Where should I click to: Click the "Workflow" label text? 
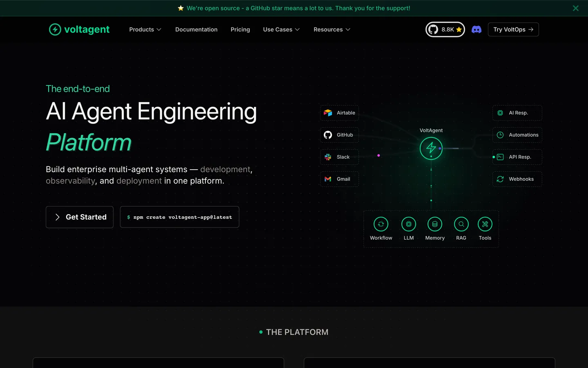click(381, 238)
